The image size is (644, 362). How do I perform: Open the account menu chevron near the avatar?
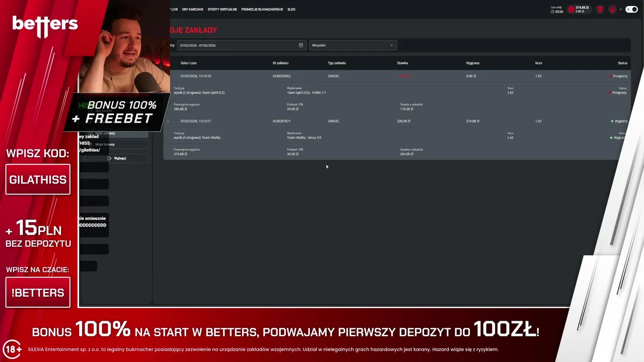click(621, 10)
